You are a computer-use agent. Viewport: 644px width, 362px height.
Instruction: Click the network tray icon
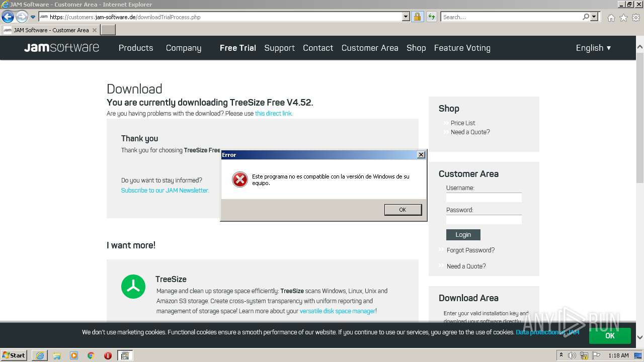tap(584, 355)
